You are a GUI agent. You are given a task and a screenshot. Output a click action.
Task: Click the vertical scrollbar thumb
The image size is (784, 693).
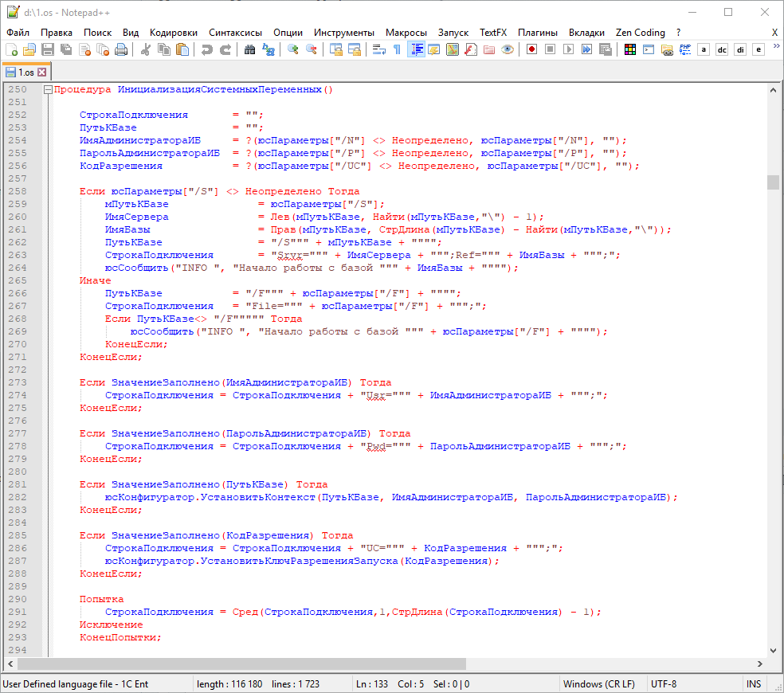click(x=773, y=182)
